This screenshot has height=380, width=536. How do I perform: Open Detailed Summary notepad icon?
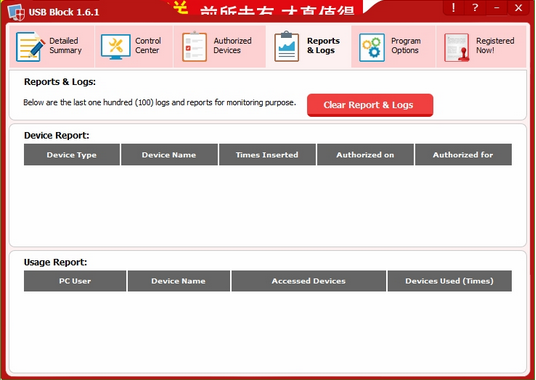(x=30, y=46)
